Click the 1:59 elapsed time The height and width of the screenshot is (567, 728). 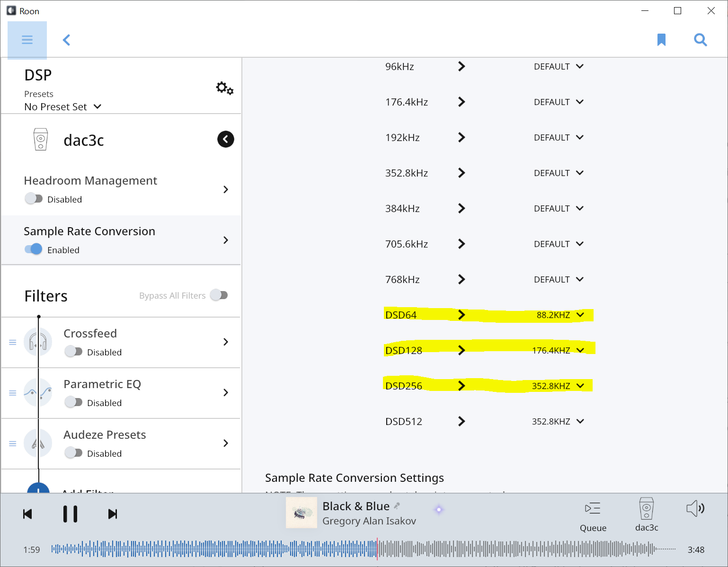pos(32,550)
